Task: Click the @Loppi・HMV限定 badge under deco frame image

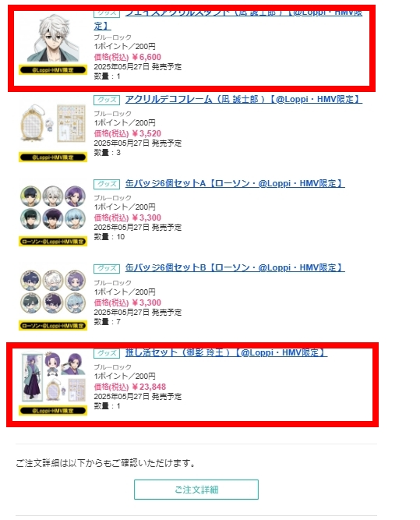Action: pos(53,157)
